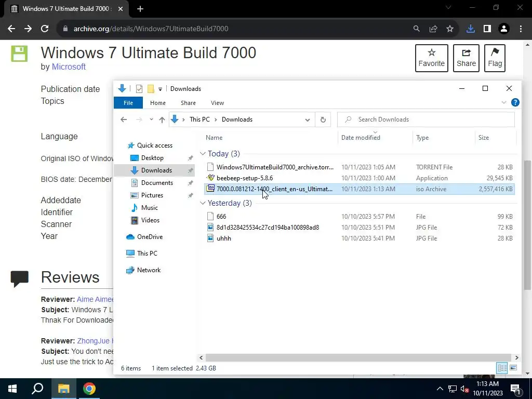Click the Explorer horizontal scrollbar
The height and width of the screenshot is (399, 532).
coord(358,357)
